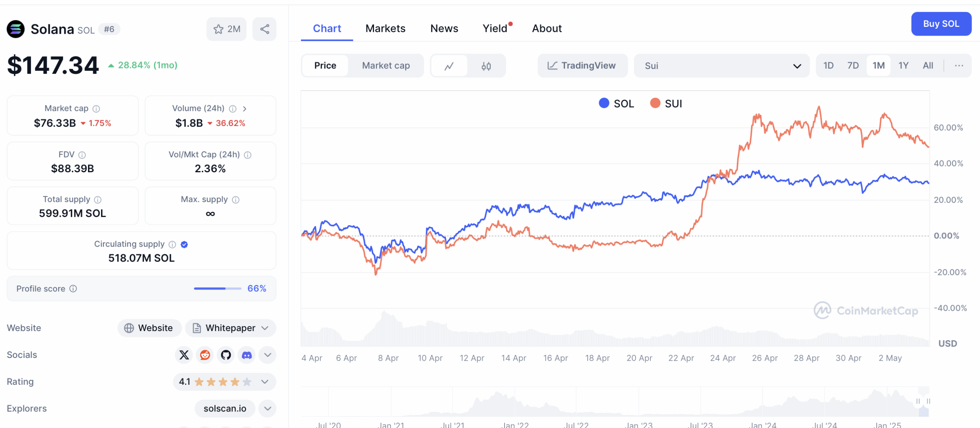Select the Market cap chart toggle
Image resolution: width=980 pixels, height=428 pixels.
click(x=386, y=65)
